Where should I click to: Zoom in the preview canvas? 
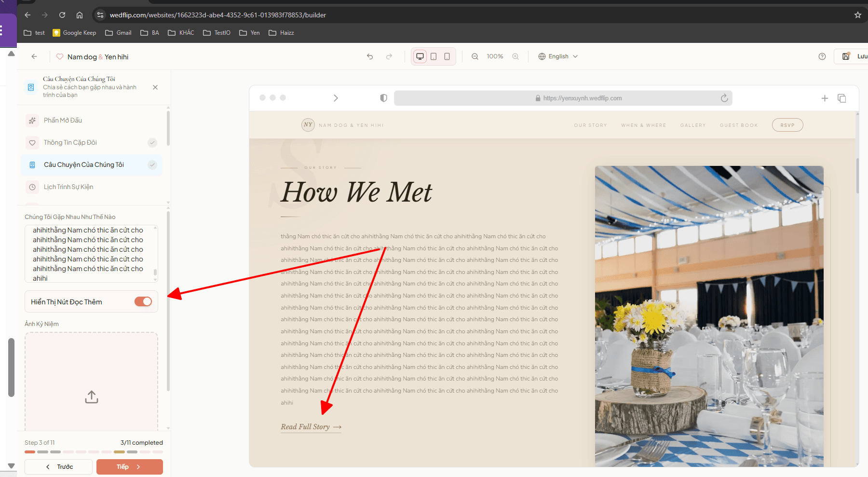click(515, 56)
